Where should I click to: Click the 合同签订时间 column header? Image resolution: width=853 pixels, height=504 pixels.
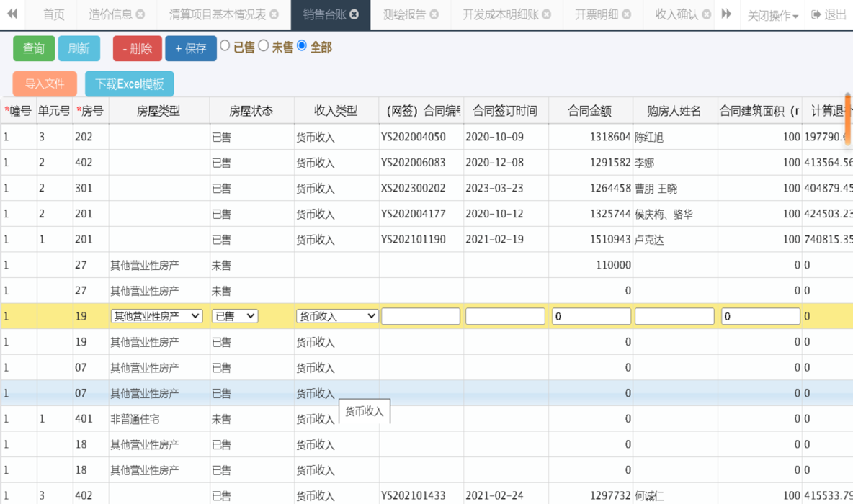coord(505,111)
